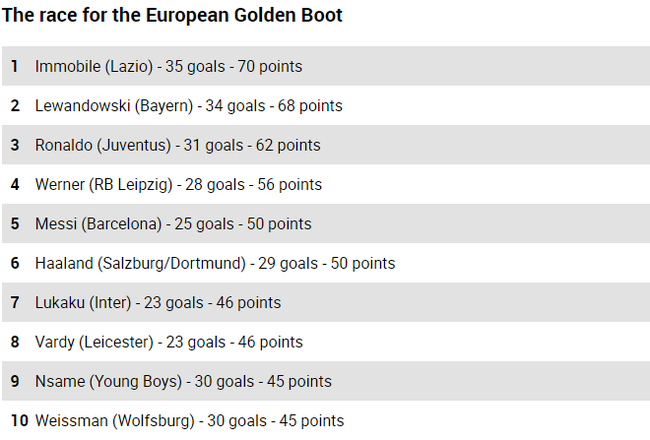
Task: Click the Golden Boot title heading
Action: click(172, 15)
